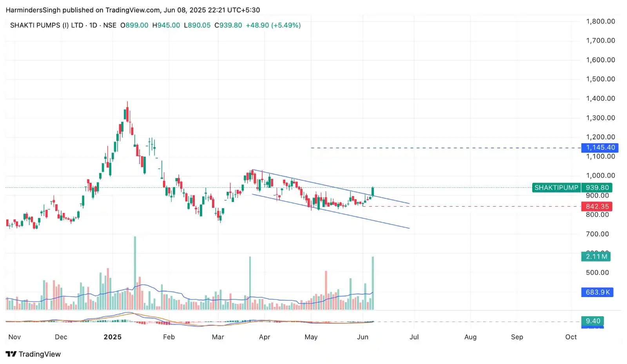This screenshot has width=627, height=364.
Task: Click the 1,800.00 price axis label
Action: (x=600, y=21)
